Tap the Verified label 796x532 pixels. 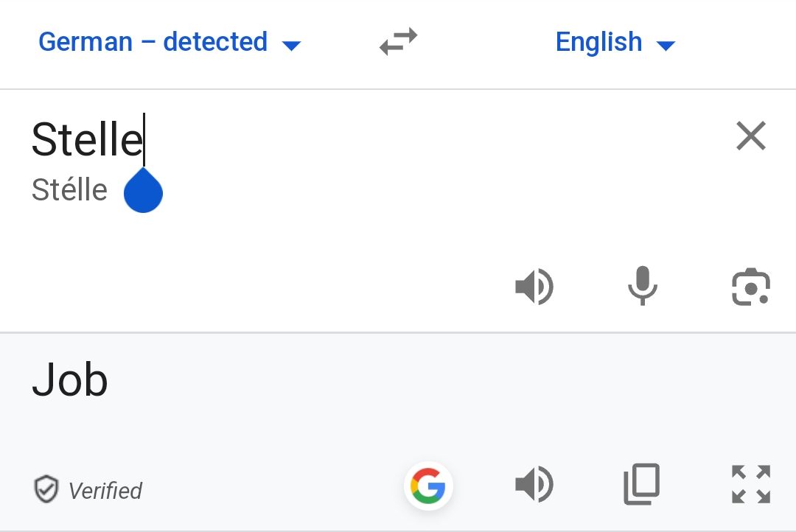tap(105, 491)
